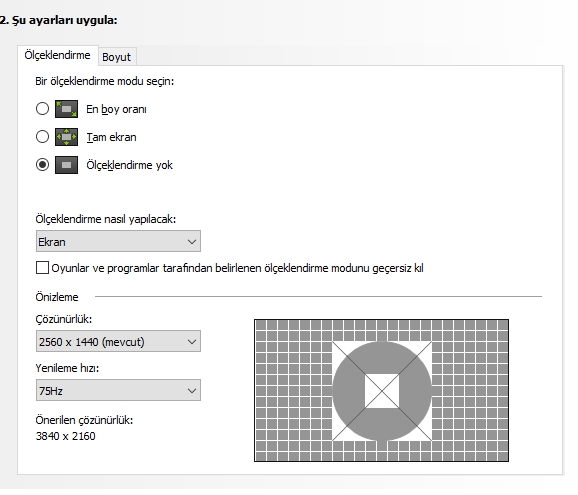The height and width of the screenshot is (495, 578).
Task: Enable override scaling mode checkbox
Action: point(42,268)
